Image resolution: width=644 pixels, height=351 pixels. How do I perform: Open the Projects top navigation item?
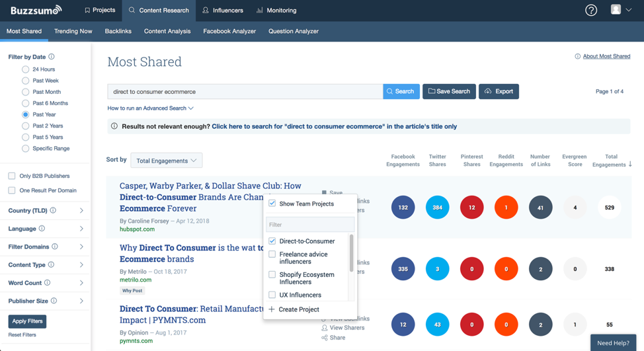click(100, 11)
